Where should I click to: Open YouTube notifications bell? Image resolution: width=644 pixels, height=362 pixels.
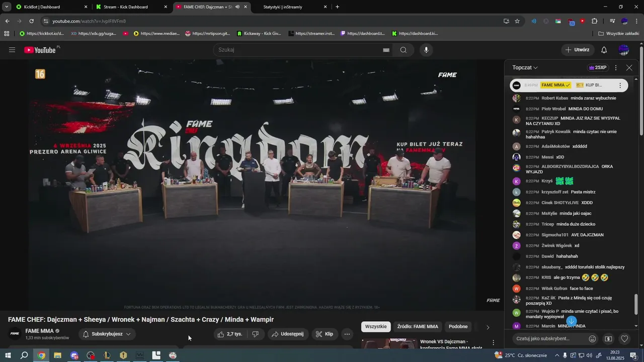[604, 50]
